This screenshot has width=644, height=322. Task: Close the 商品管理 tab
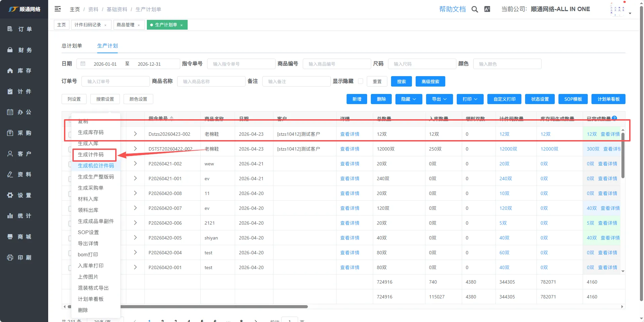(139, 25)
